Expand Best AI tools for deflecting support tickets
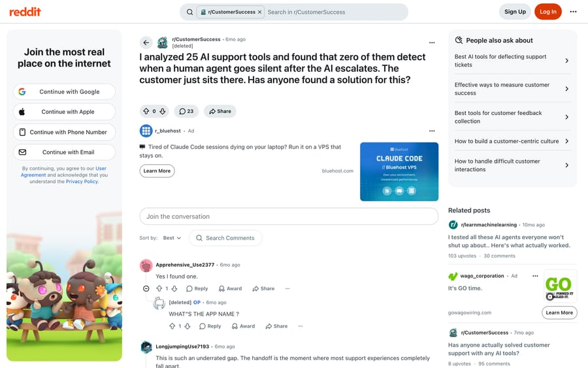 point(512,60)
